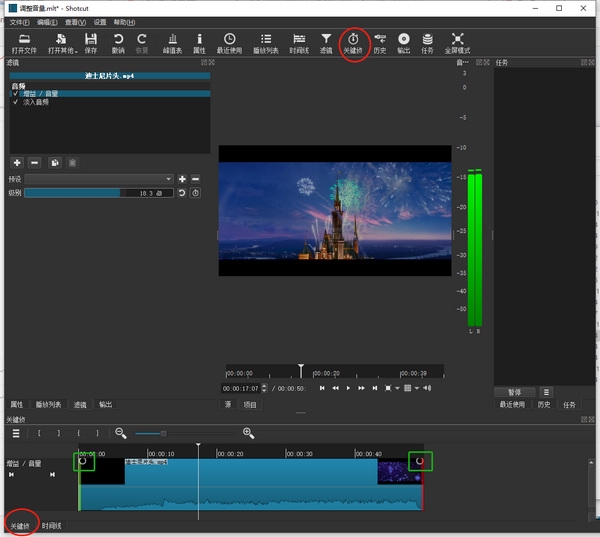Open the Keyframes toolbar button
Viewport: 600px width, 537px height.
click(x=353, y=43)
